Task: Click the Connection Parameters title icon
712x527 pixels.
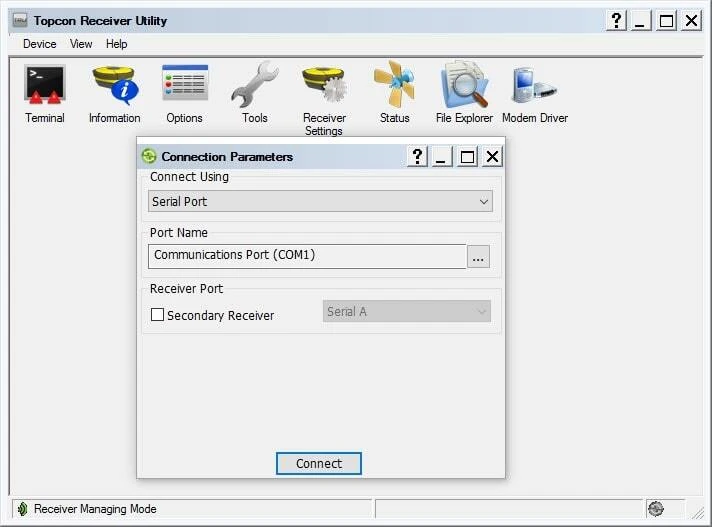Action: click(x=149, y=156)
